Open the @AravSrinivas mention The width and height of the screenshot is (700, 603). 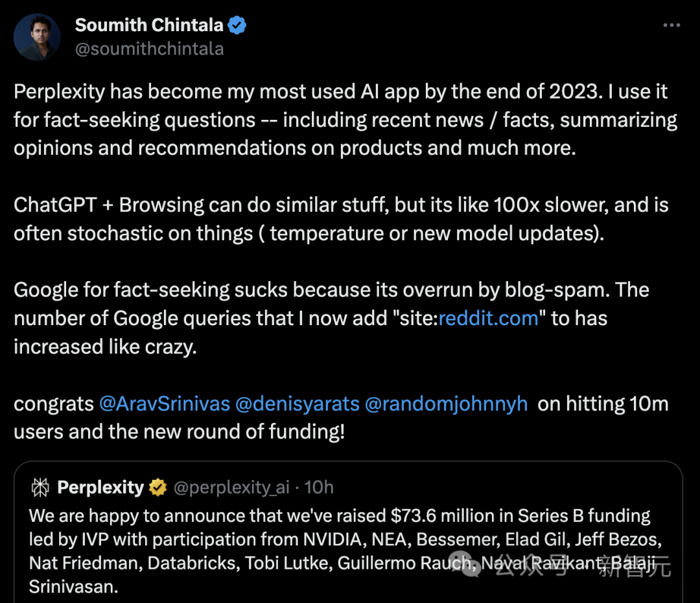click(x=164, y=404)
